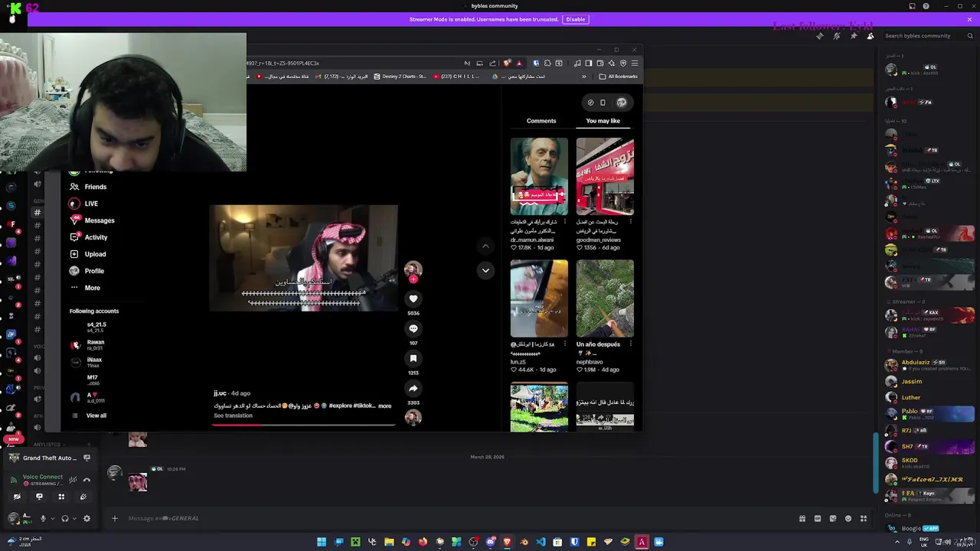Open the All Bookmarks folder in browser
980x551 pixels.
(x=618, y=77)
